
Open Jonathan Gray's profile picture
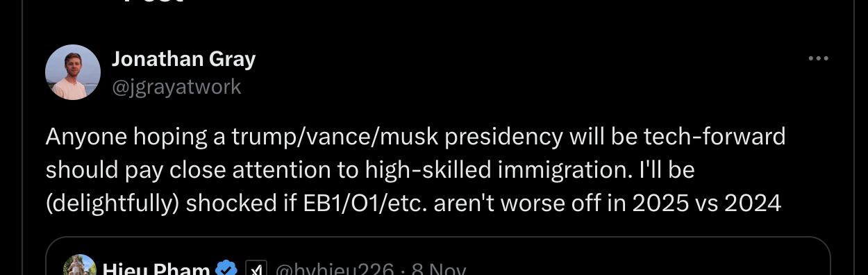coord(73,72)
